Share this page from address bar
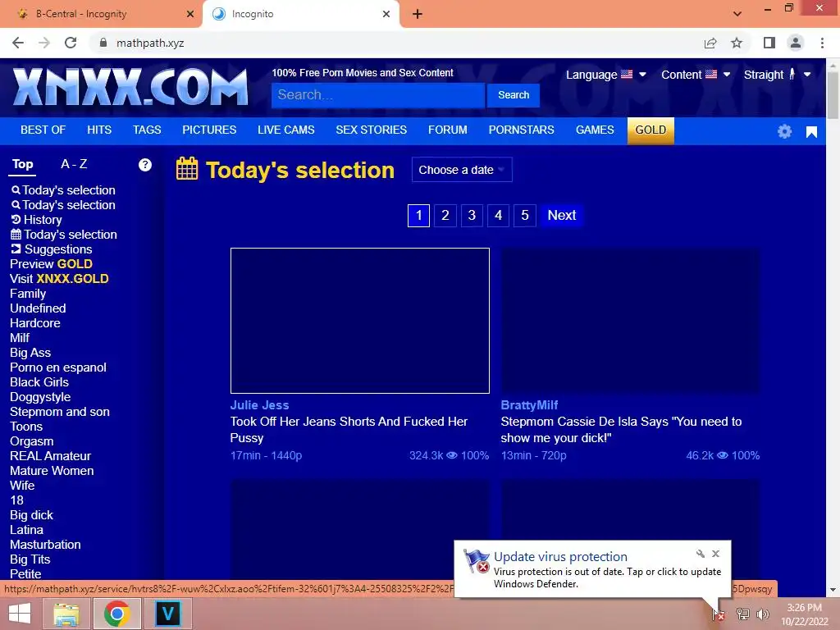 (710, 43)
